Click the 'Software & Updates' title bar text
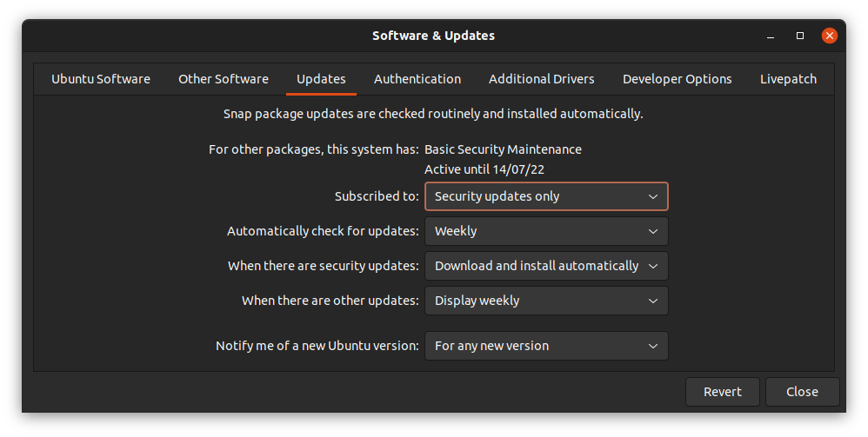868x437 pixels. [x=433, y=36]
